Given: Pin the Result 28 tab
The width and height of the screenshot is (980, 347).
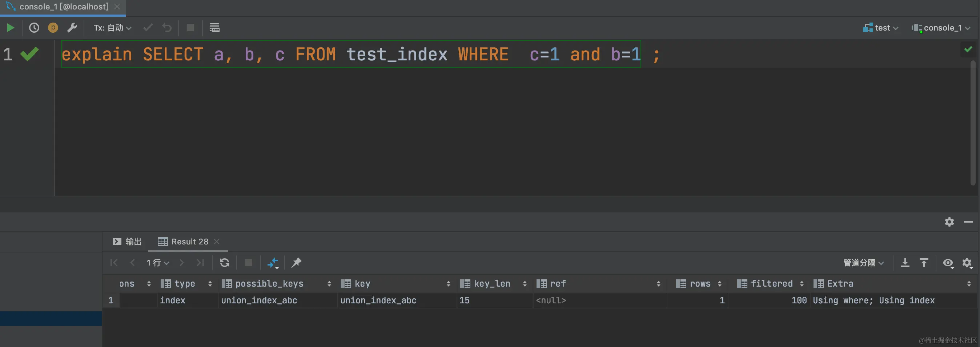Looking at the screenshot, I should tap(296, 263).
